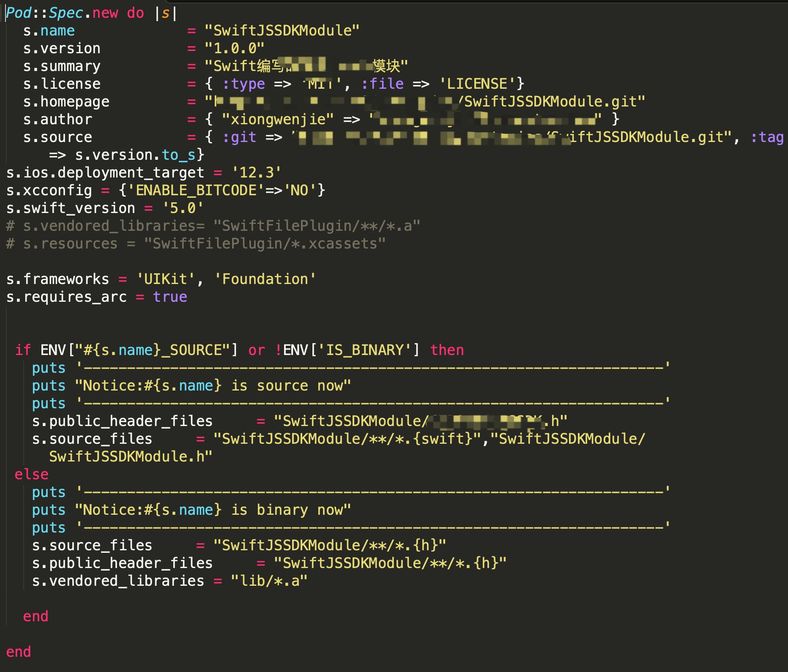Viewport: 788px width, 672px height.
Task: Click the s.homepage property
Action: (66, 102)
